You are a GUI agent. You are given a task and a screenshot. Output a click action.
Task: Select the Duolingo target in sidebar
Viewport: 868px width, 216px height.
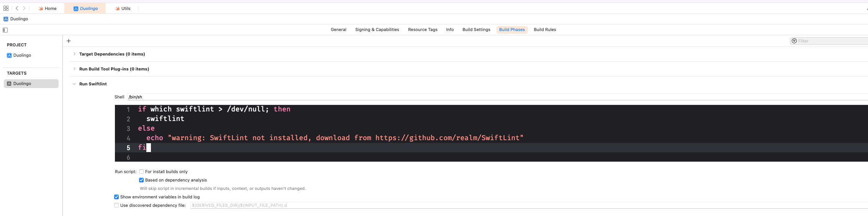[22, 83]
